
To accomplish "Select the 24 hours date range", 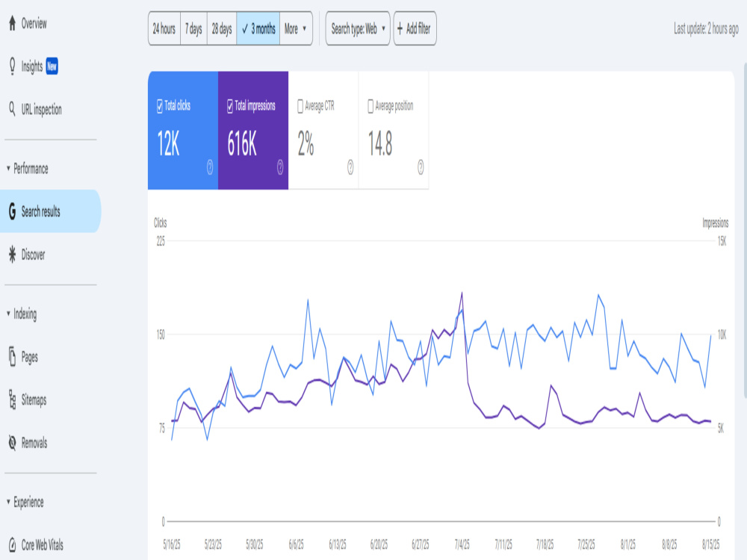I will 164,28.
